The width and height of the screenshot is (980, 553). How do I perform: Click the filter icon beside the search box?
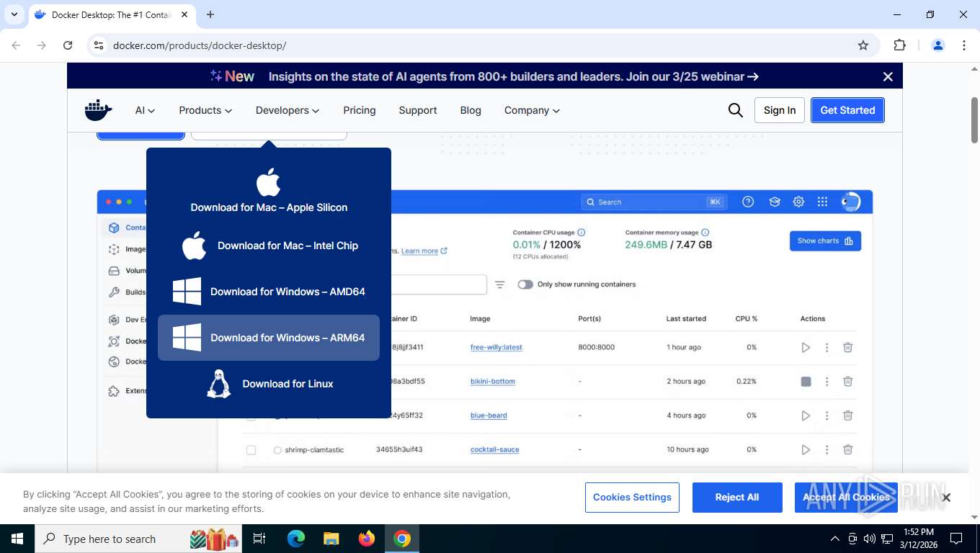(x=500, y=284)
